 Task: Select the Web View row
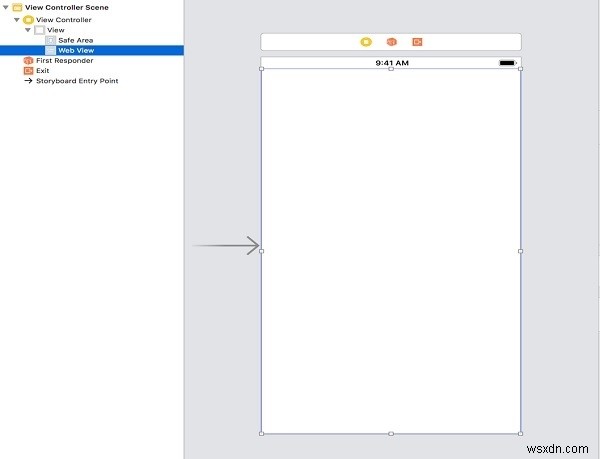[92, 50]
